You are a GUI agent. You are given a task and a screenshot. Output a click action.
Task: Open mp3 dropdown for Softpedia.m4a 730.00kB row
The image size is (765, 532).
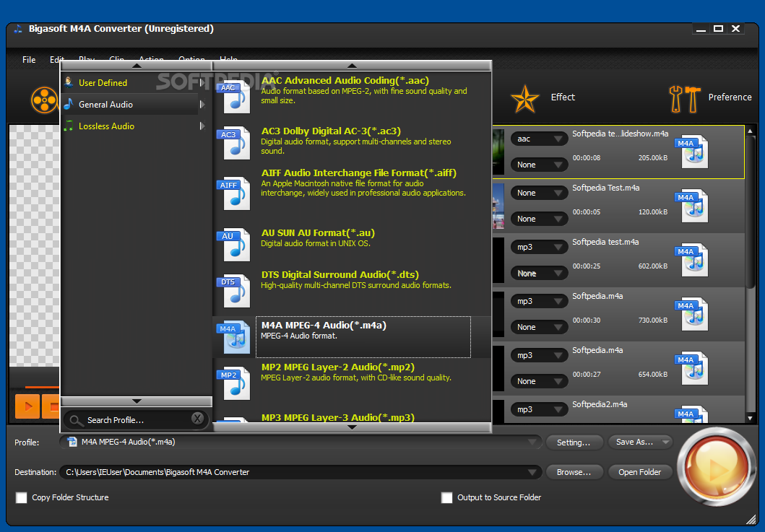(x=539, y=301)
